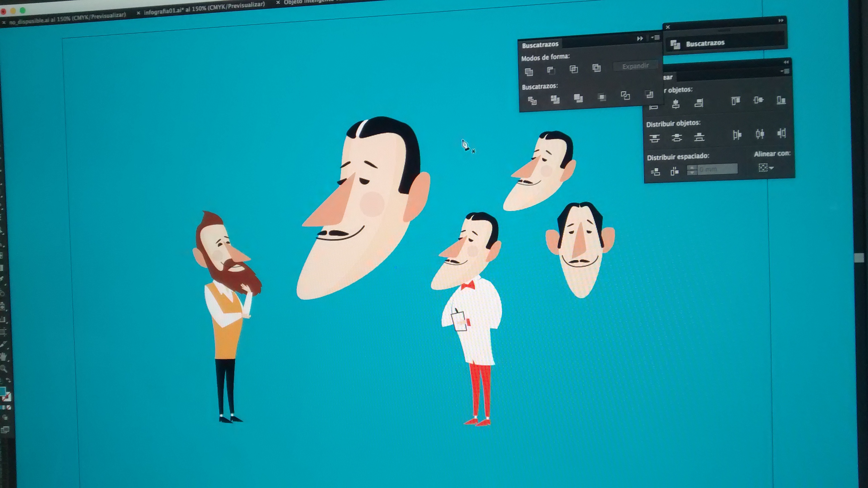This screenshot has height=488, width=868.
Task: Click the Divide pathfinder icon
Action: (x=532, y=101)
